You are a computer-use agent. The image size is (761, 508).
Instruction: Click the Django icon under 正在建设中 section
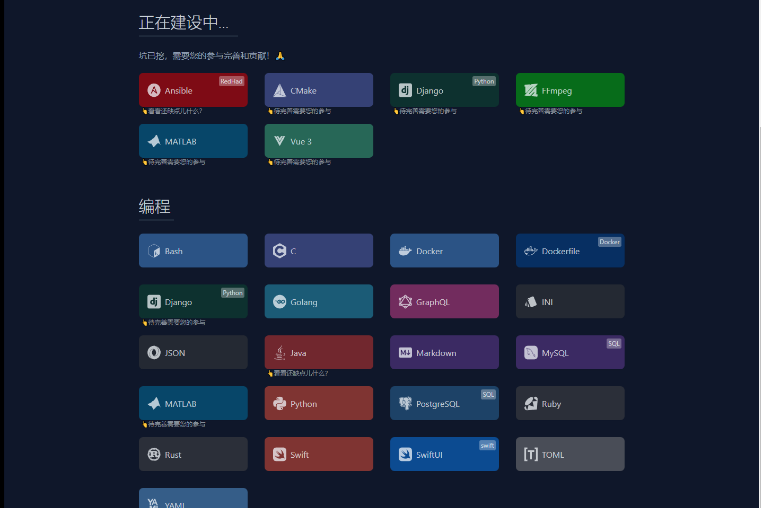[405, 90]
